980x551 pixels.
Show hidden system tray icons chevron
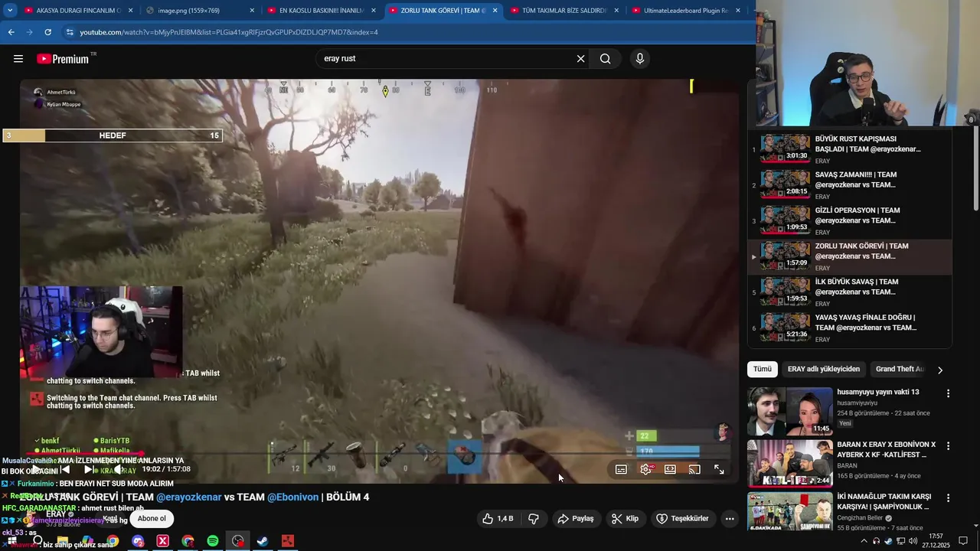tap(864, 541)
